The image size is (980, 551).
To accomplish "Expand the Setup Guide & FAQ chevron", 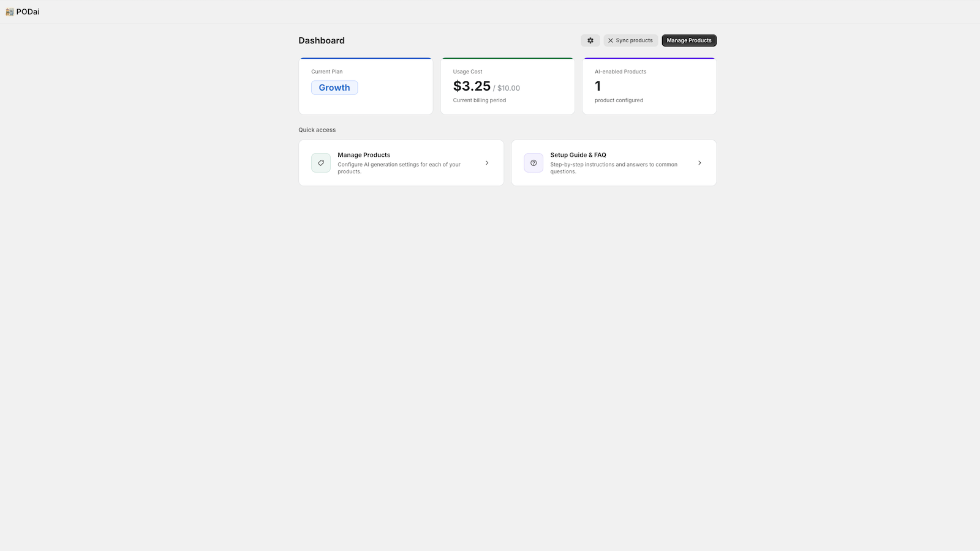I will 699,163.
